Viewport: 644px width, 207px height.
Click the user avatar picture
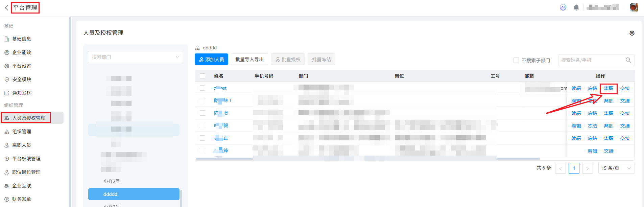pyautogui.click(x=634, y=7)
